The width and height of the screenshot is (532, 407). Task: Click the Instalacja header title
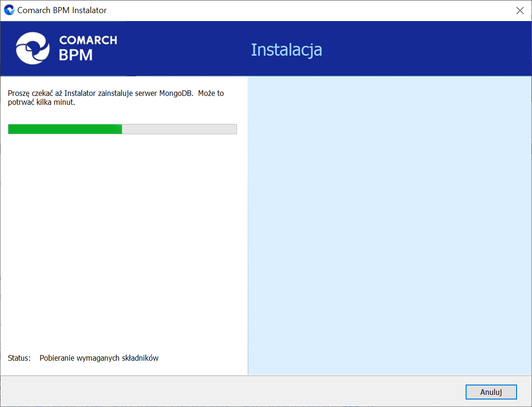coord(287,50)
